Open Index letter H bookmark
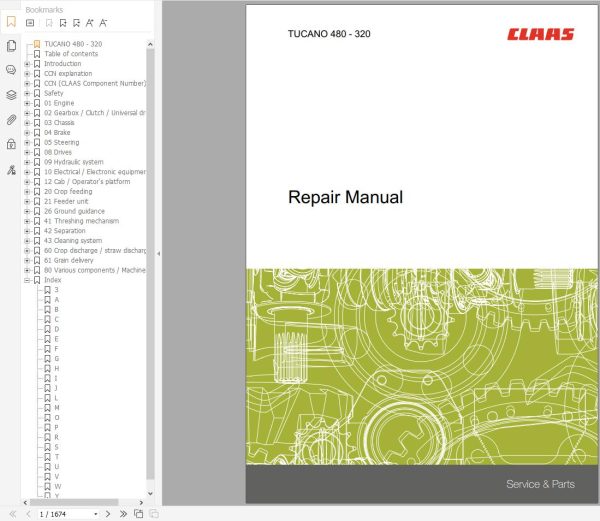This screenshot has height=521, width=600. 57,369
